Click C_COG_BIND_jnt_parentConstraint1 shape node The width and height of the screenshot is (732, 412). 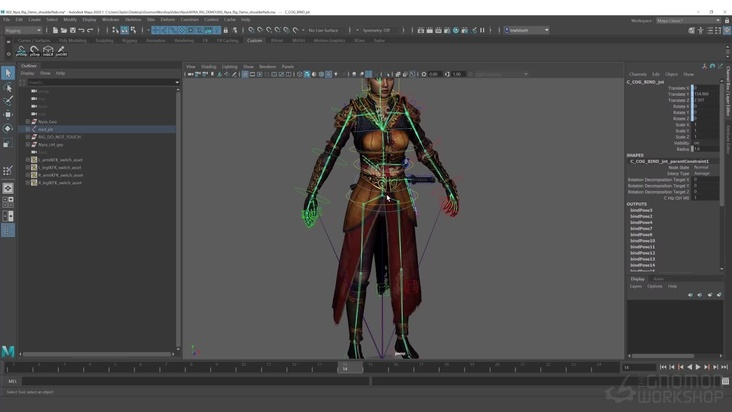point(669,161)
